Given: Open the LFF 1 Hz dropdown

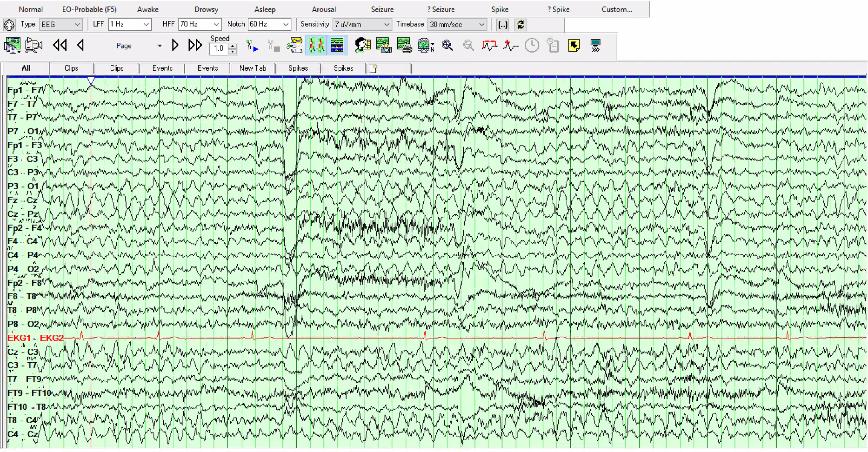Looking at the screenshot, I should point(146,25).
